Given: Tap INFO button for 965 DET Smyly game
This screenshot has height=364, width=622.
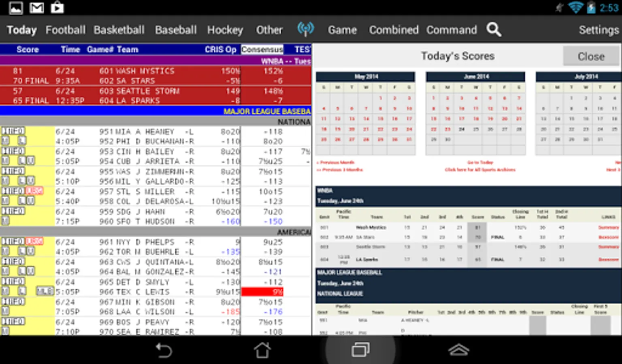Looking at the screenshot, I should (13, 281).
